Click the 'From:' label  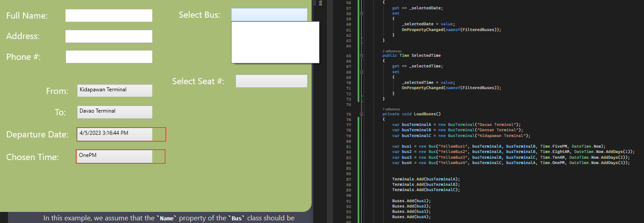57,91
